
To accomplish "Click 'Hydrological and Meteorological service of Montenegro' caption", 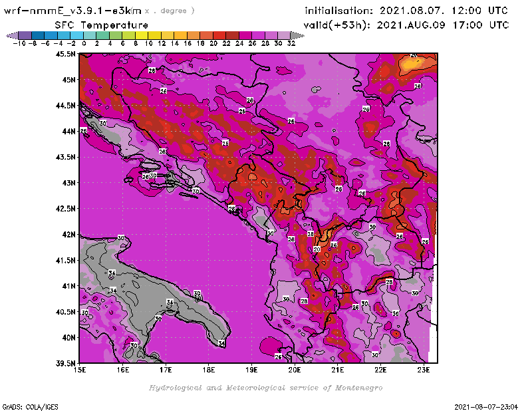I will (x=265, y=388).
